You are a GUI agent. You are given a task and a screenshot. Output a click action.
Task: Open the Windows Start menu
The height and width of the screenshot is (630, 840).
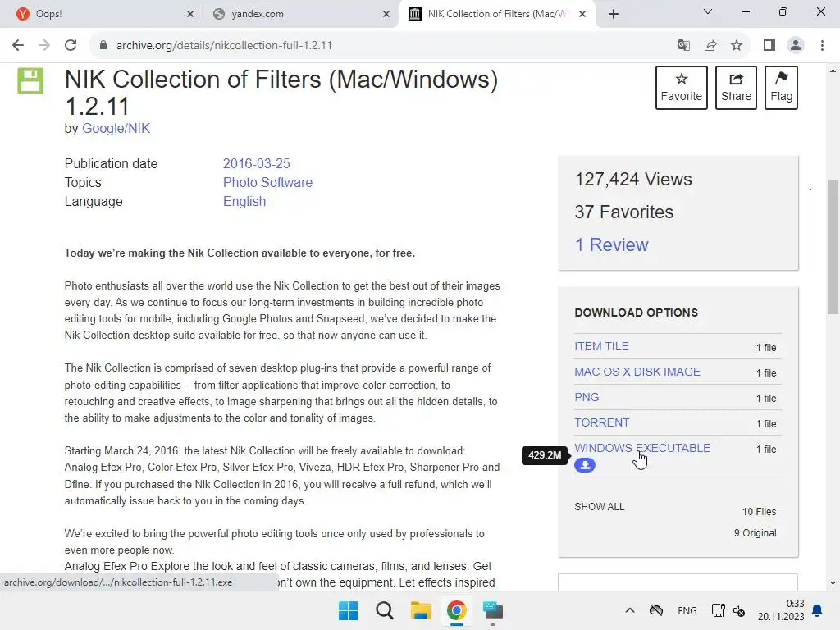(x=348, y=610)
